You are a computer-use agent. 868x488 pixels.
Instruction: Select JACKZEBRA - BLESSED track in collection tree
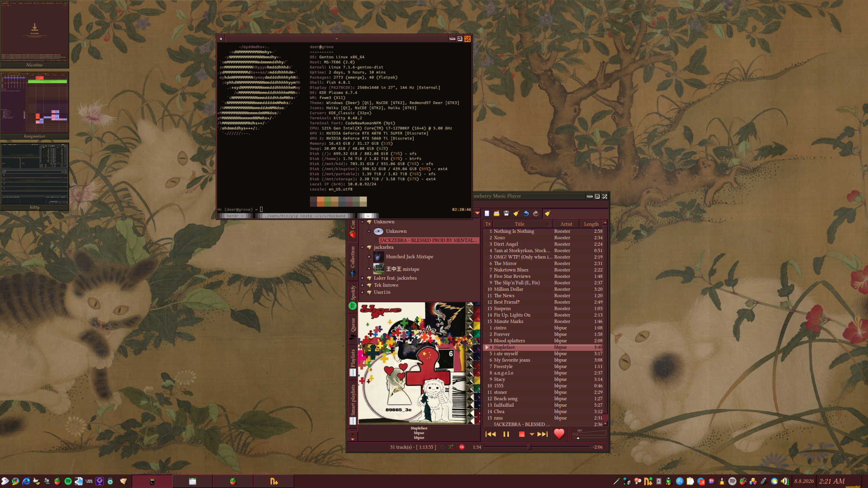tap(428, 240)
